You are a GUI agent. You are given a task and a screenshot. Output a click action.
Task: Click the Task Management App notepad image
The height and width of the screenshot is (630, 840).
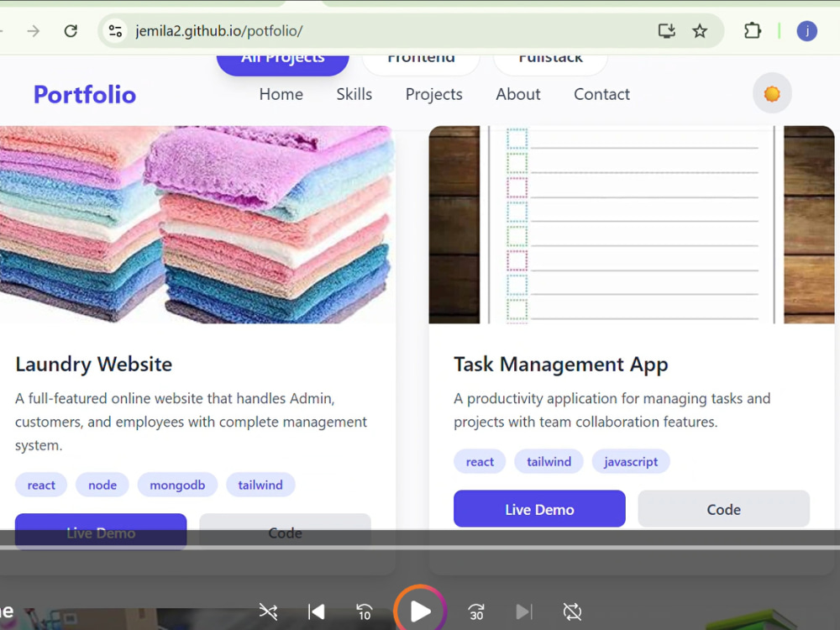pyautogui.click(x=632, y=224)
